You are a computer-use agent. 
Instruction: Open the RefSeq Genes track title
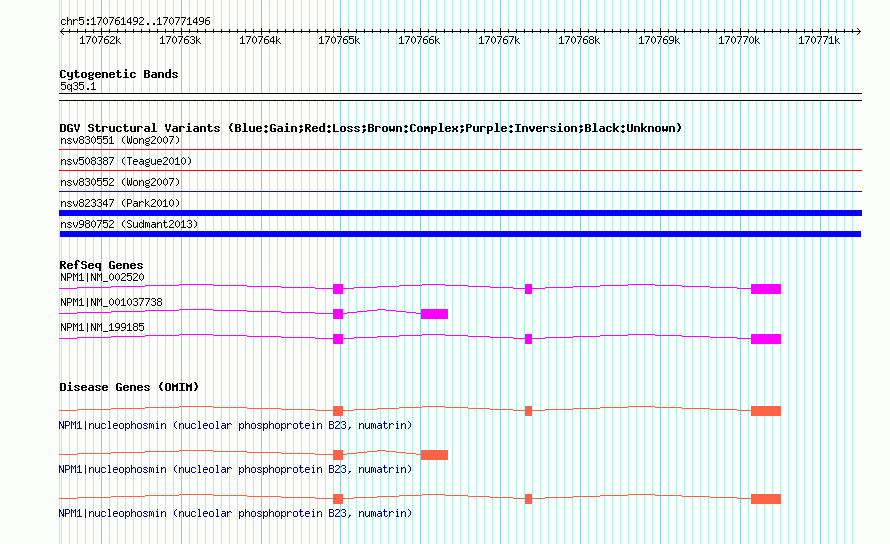[101, 265]
